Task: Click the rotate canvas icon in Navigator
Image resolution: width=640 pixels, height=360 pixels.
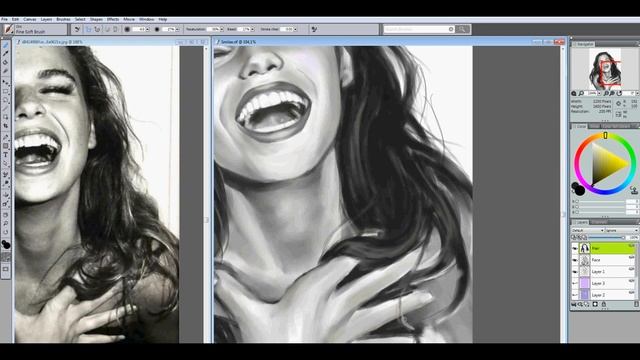Action: click(619, 93)
